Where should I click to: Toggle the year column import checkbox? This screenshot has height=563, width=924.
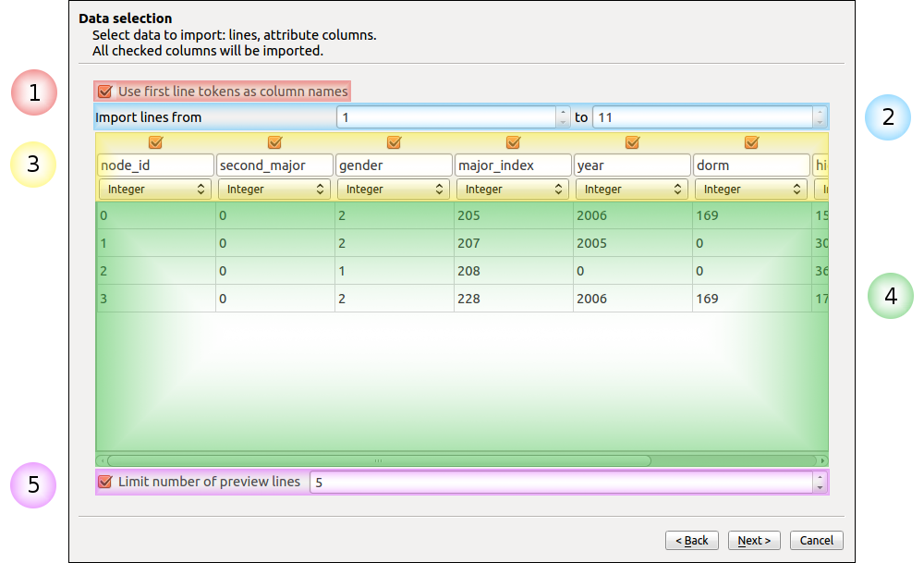[x=632, y=142]
